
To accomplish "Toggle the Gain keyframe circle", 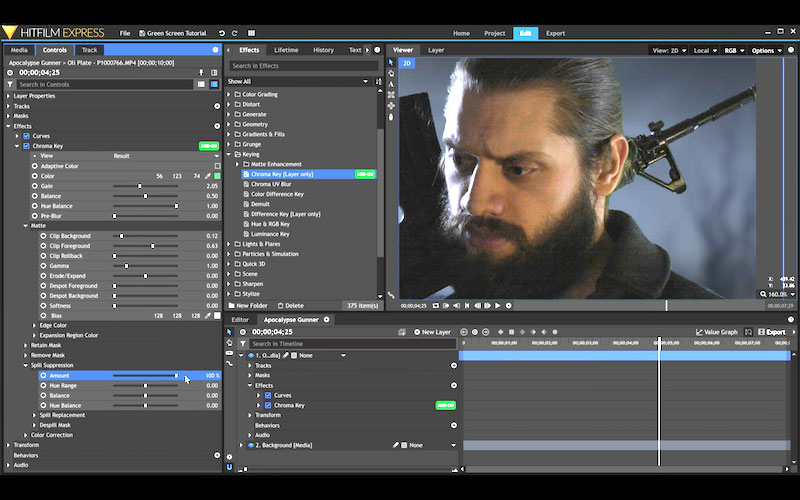I will (35, 186).
